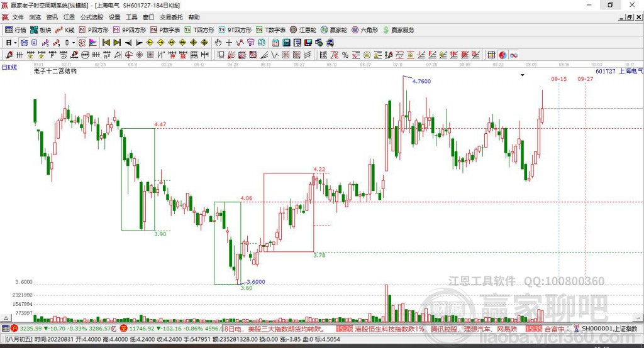Open the 交易委托 menu
Screen dimensions: 644x348
171,17
